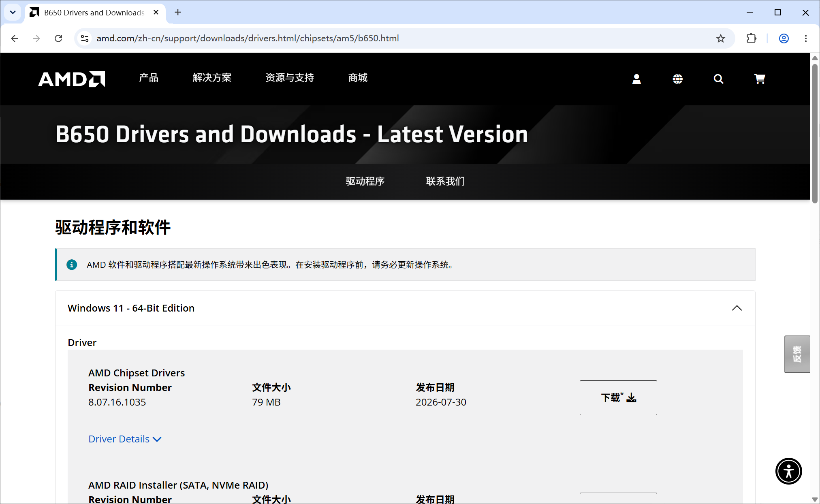Screen dimensions: 820x504
Task: Open the tab search dropdown arrow
Action: point(13,13)
